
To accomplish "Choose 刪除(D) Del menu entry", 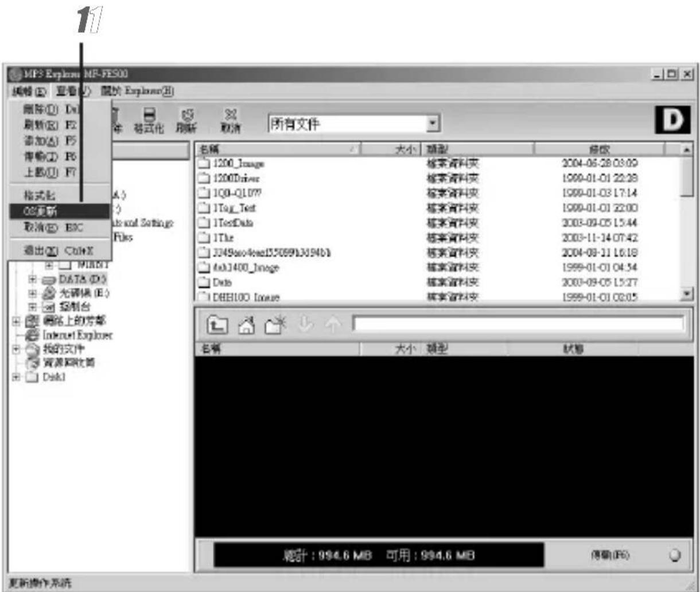I will [60, 109].
